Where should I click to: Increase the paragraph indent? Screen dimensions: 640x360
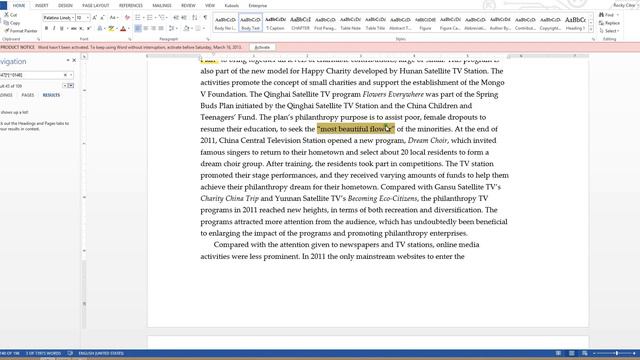pyautogui.click(x=184, y=18)
